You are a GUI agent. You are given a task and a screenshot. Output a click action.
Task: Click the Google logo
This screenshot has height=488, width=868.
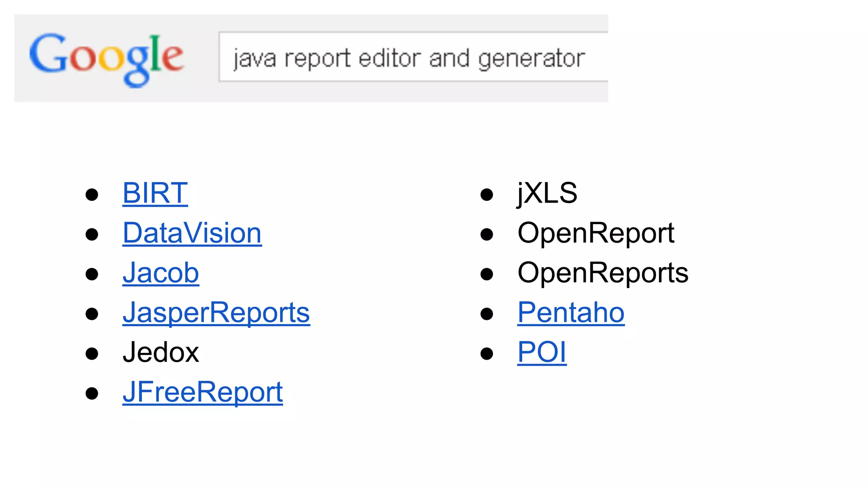pyautogui.click(x=106, y=58)
